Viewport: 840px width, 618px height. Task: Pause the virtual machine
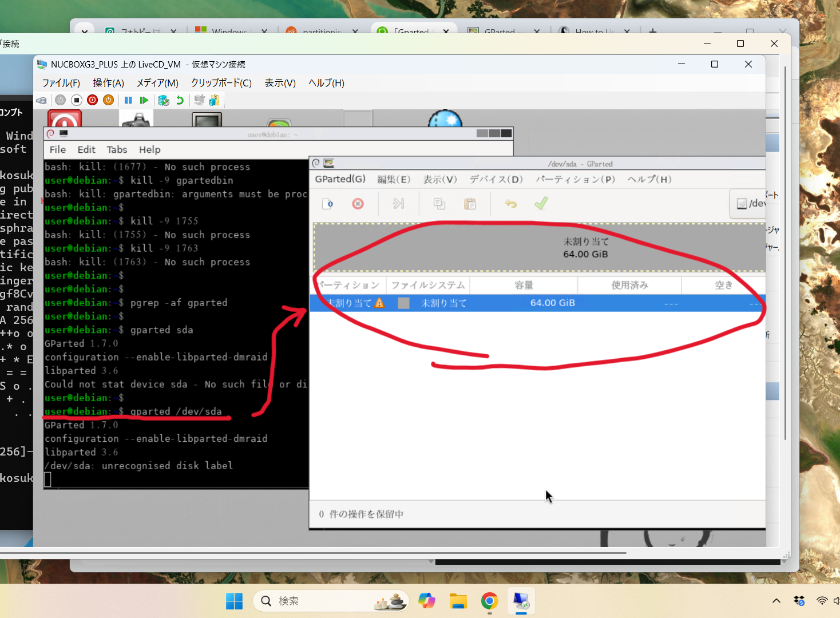click(x=128, y=100)
